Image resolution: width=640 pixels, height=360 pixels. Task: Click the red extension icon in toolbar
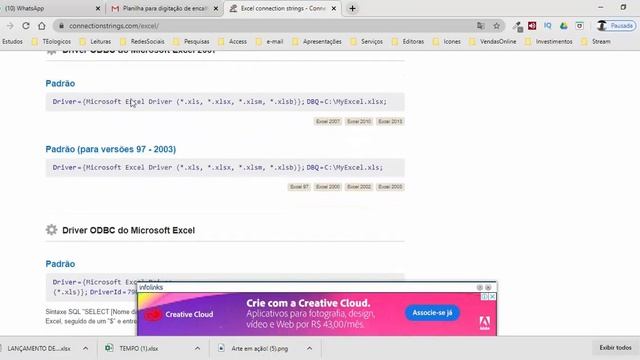[532, 26]
